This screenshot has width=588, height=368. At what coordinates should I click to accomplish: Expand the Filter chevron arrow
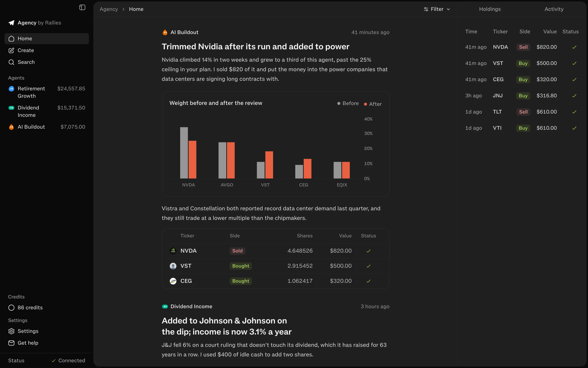point(448,9)
